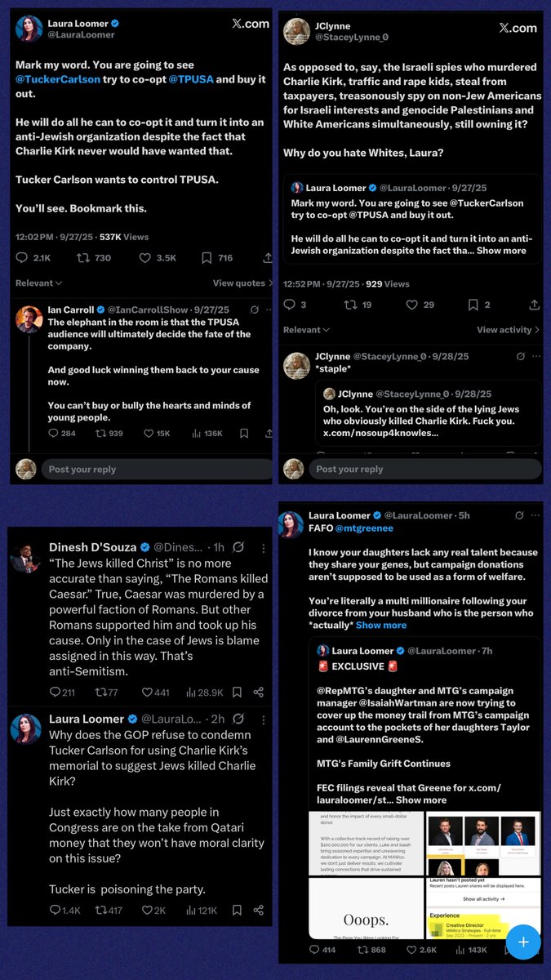Expand Show more on the FAFO @mtgreenee post

(380, 625)
